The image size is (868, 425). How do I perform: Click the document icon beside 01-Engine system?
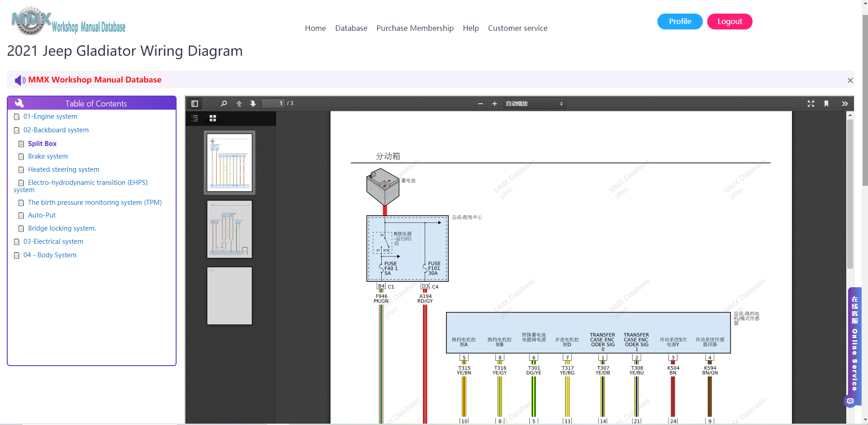coord(17,117)
